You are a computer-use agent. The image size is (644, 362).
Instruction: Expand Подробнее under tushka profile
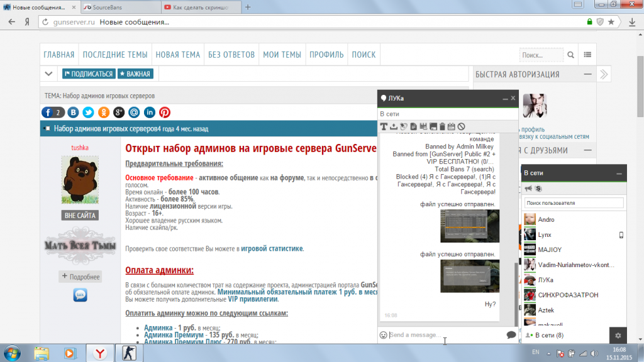pos(80,277)
